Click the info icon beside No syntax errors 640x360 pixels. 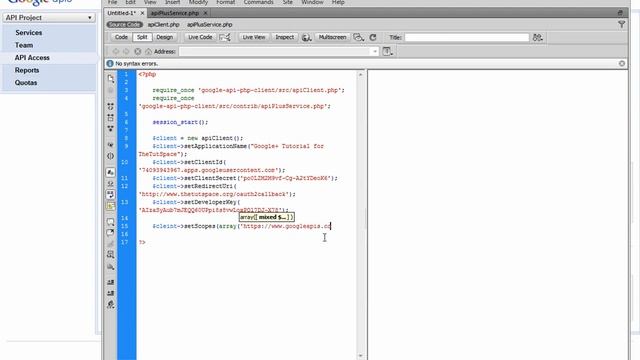click(x=110, y=64)
